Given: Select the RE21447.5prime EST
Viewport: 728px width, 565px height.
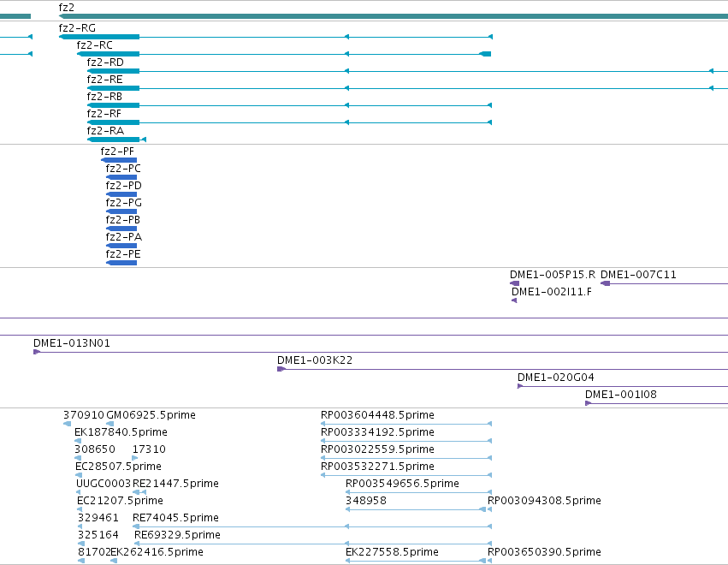Looking at the screenshot, I should pos(139,492).
